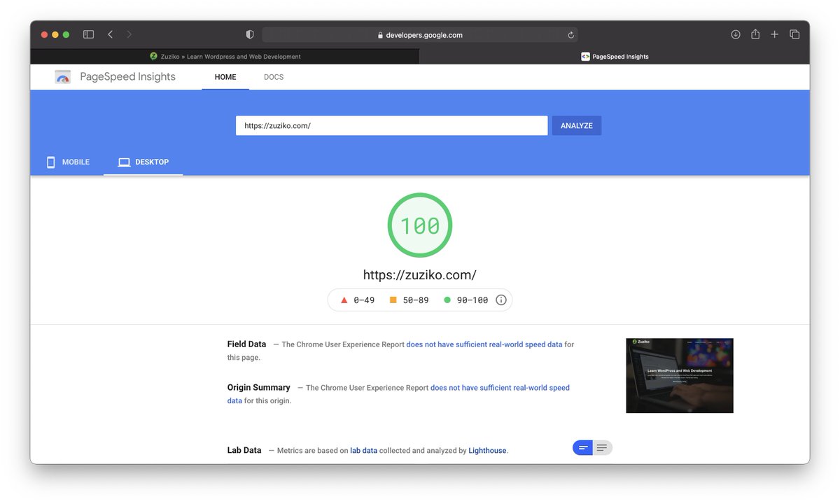The height and width of the screenshot is (504, 840).
Task: Click the 50–89 legend entry
Action: click(409, 300)
